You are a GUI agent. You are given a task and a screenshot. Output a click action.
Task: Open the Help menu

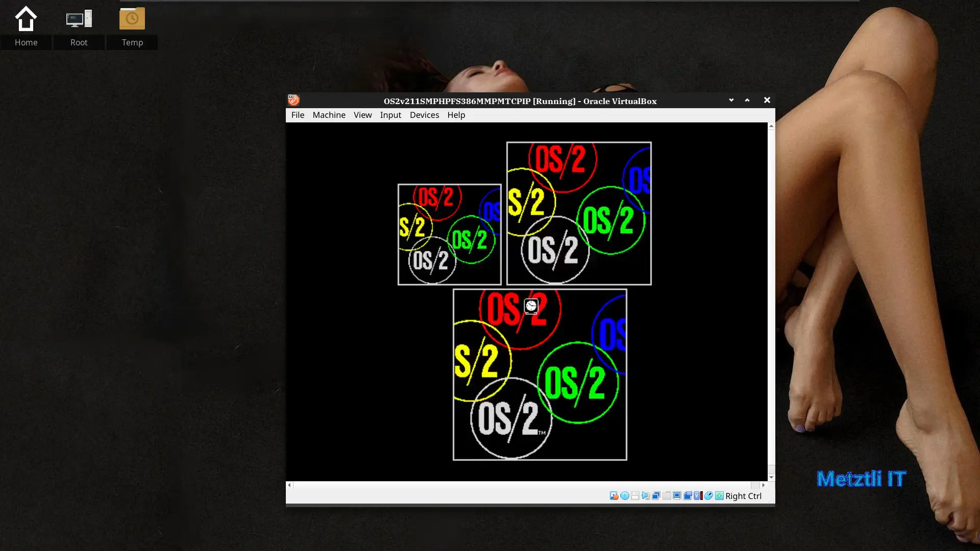[456, 115]
